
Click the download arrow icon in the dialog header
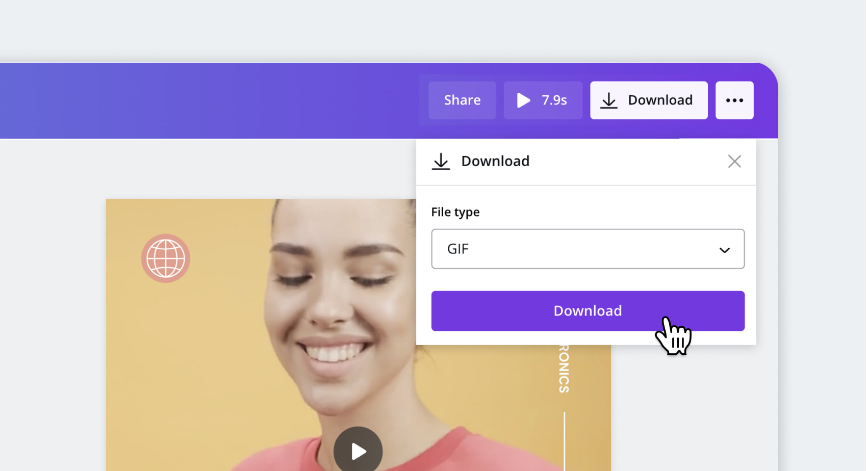click(x=441, y=161)
